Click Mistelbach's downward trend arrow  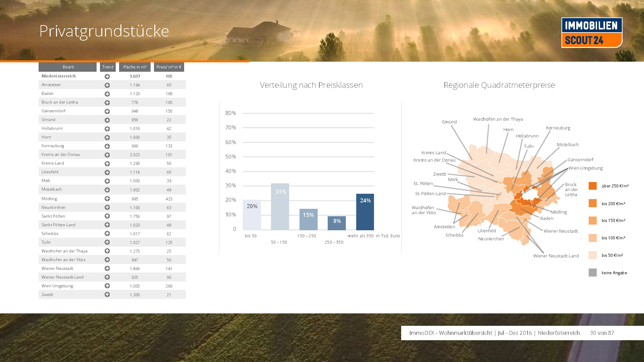coord(107,190)
